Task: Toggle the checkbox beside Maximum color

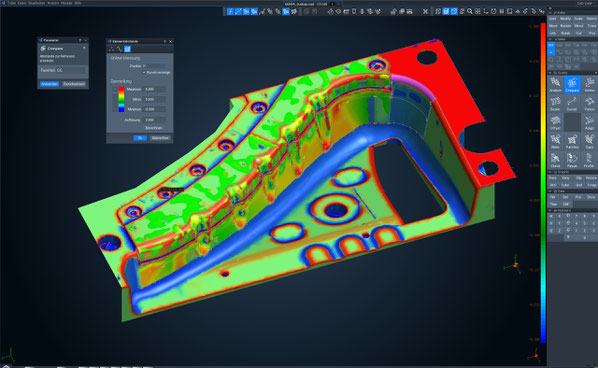Action: (115, 89)
